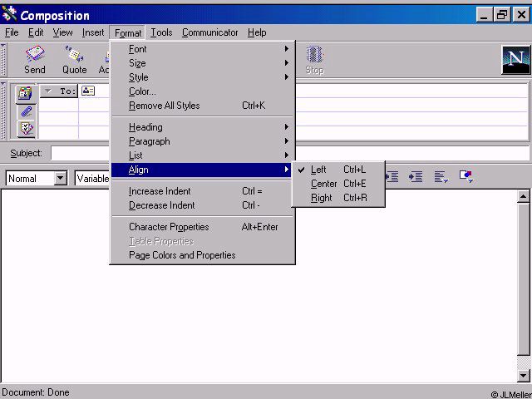
Task: Restore the Composition window size
Action: (502, 15)
